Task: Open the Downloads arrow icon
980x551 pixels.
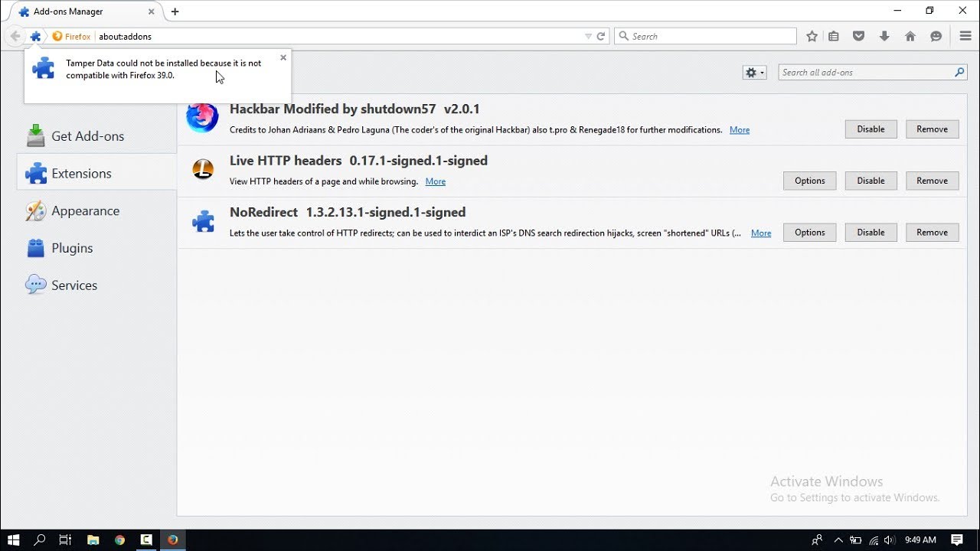Action: [884, 36]
